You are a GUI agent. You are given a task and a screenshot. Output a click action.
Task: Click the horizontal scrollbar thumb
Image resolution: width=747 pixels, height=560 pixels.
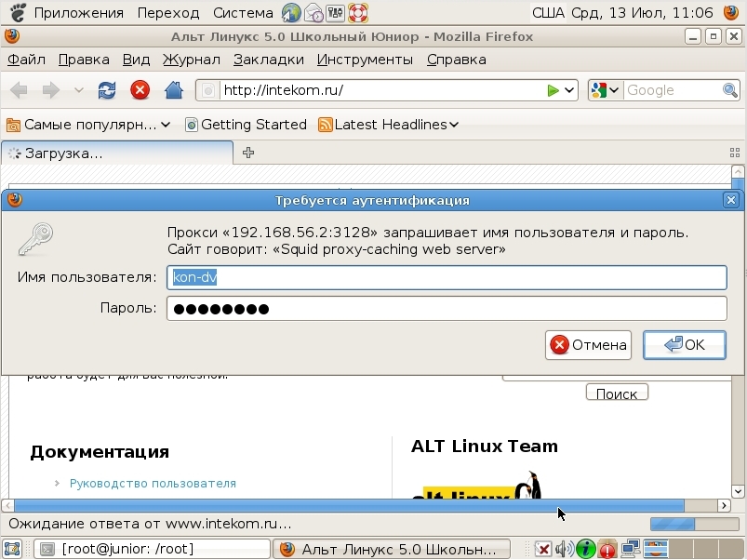349,505
